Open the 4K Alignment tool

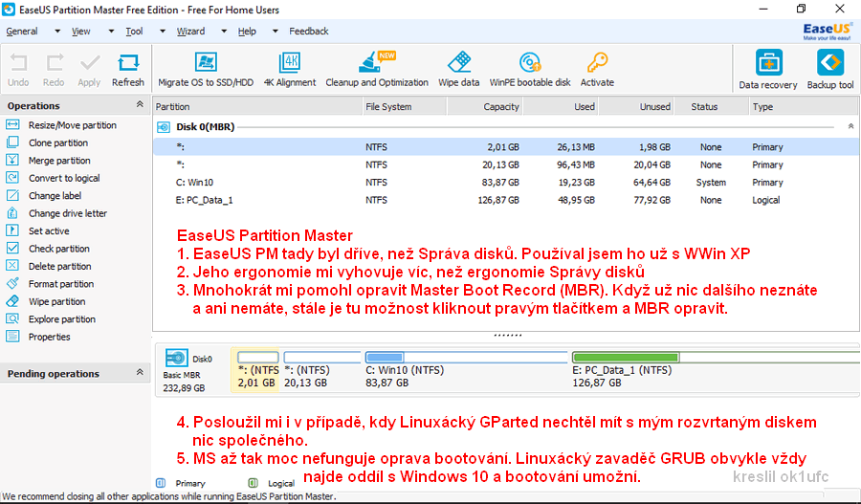pyautogui.click(x=289, y=64)
